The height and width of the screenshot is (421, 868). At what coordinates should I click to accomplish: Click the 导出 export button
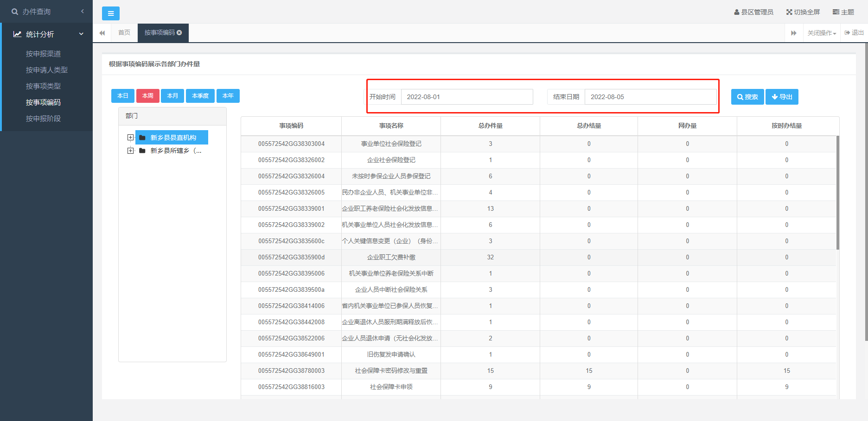(x=781, y=97)
